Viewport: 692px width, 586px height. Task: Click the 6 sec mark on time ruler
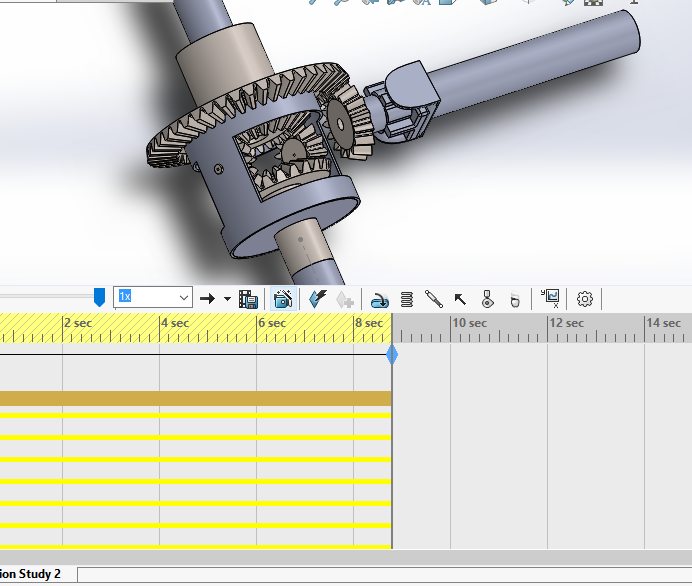coord(272,323)
